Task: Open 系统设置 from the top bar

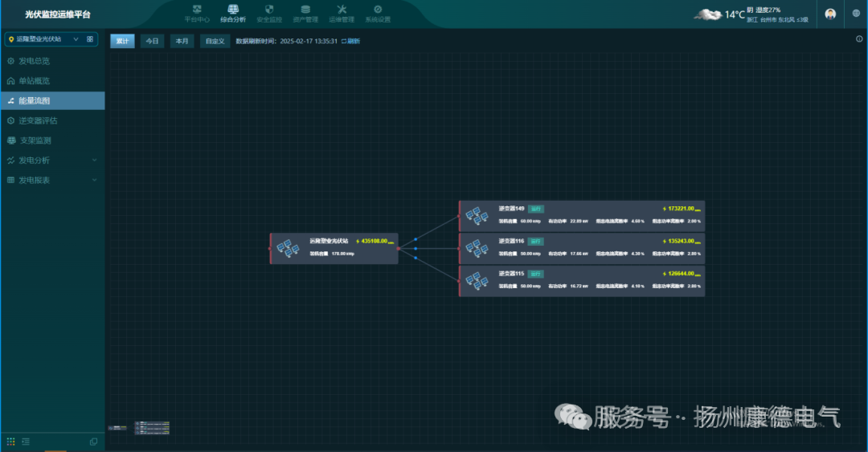Action: click(378, 13)
